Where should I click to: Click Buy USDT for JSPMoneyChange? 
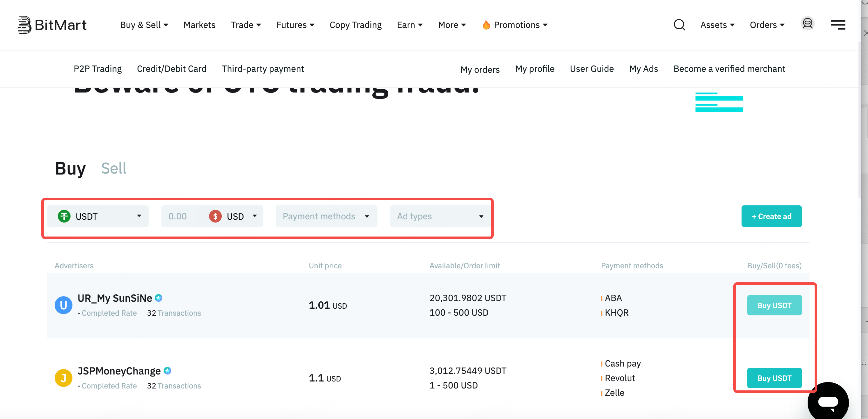click(774, 378)
